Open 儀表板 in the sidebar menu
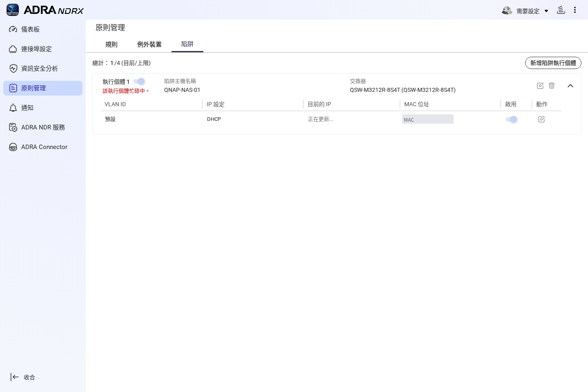 coord(43,29)
